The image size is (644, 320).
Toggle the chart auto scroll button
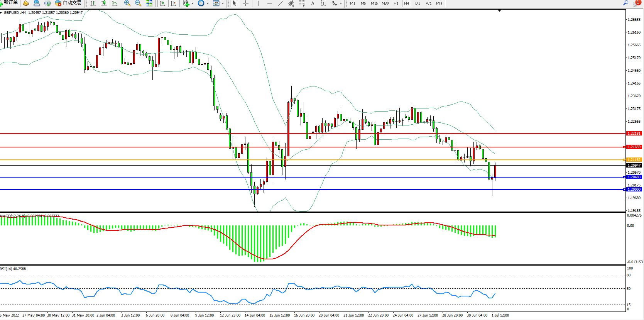[x=162, y=3]
